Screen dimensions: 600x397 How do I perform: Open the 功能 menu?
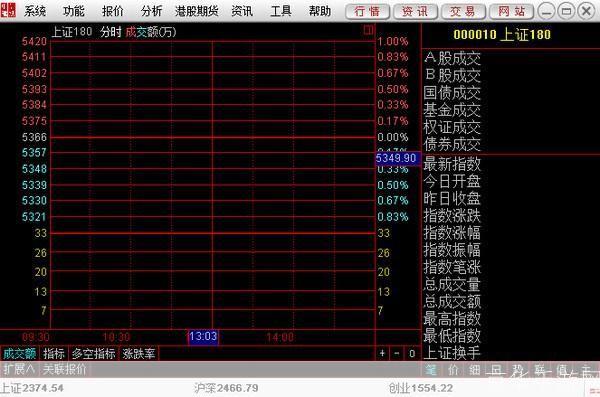pyautogui.click(x=73, y=11)
